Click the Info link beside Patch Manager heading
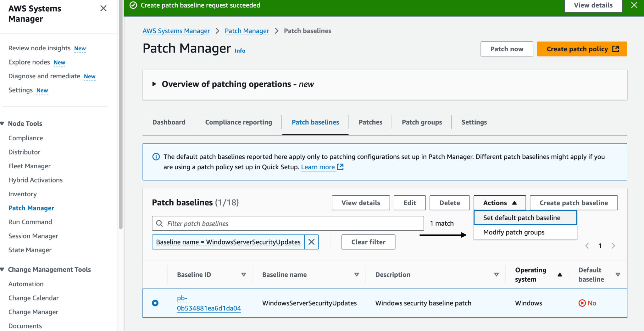The height and width of the screenshot is (331, 644). coord(239,51)
